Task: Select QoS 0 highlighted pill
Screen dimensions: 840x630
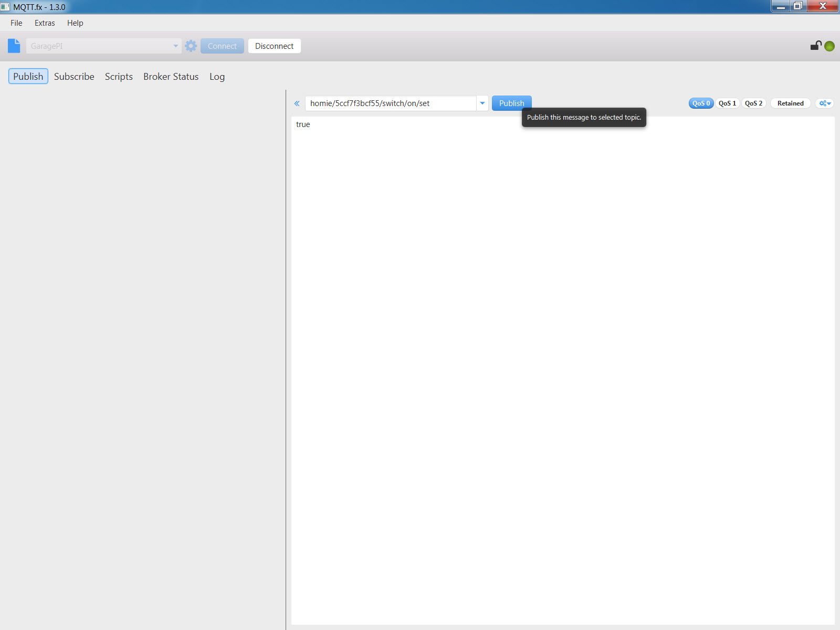Action: point(701,103)
